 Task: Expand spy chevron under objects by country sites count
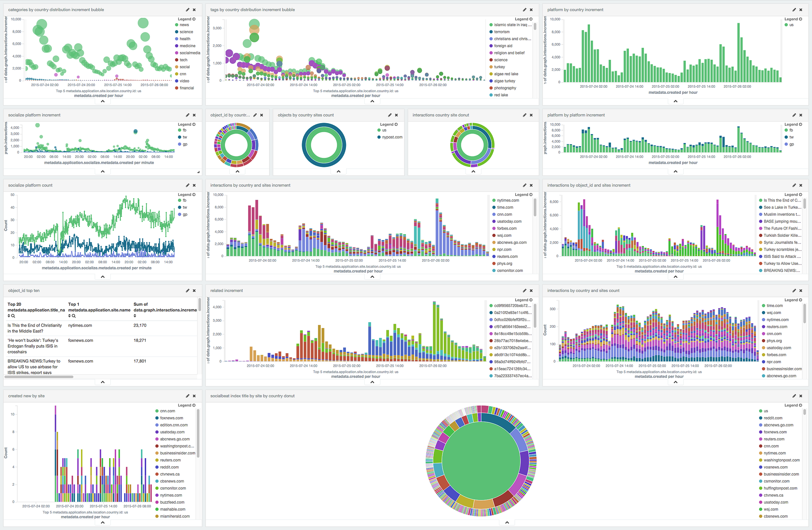click(x=339, y=171)
